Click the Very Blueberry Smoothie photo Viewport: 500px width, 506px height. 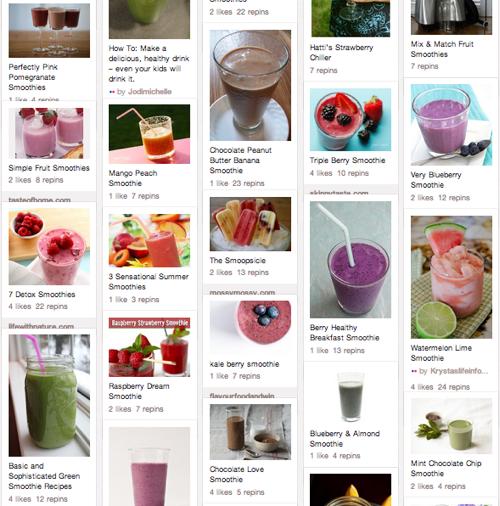(451, 125)
